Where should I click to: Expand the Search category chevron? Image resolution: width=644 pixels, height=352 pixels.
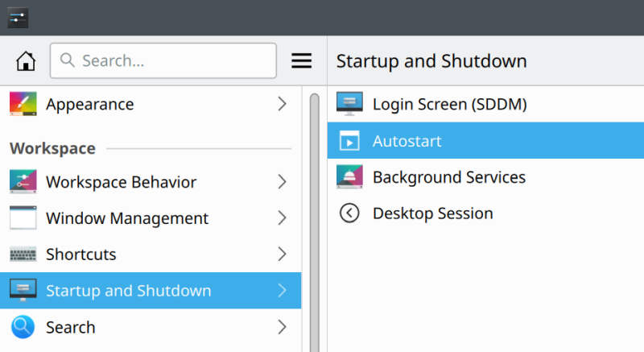pyautogui.click(x=282, y=327)
